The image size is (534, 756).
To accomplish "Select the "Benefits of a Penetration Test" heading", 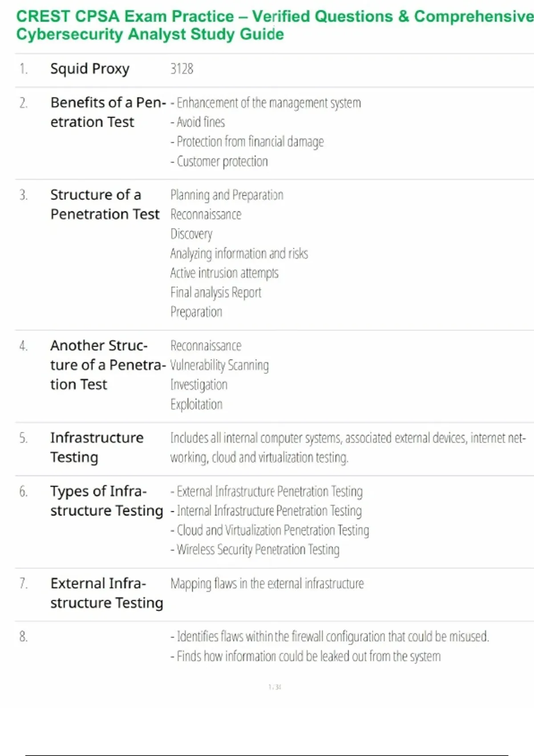I will coord(108,112).
